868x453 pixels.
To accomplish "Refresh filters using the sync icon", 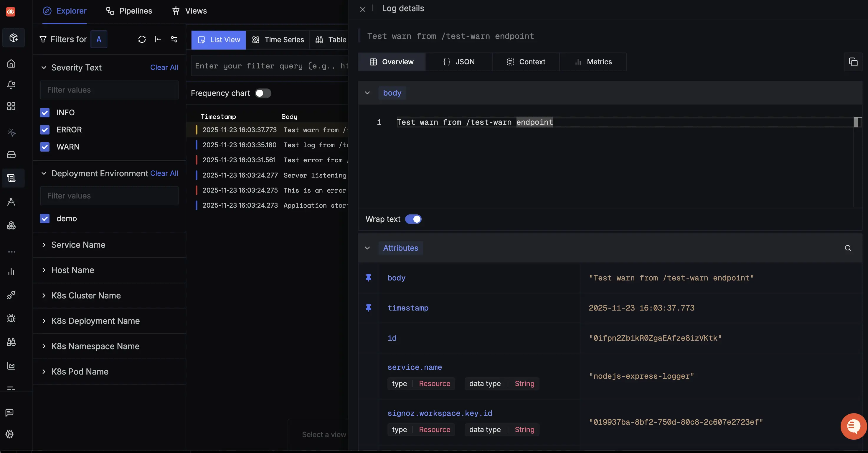I will (141, 39).
